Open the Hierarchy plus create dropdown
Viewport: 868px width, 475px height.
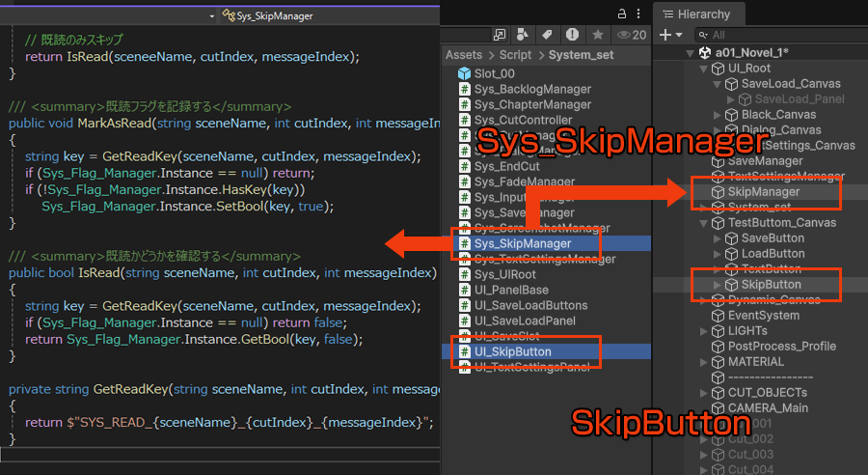[669, 35]
